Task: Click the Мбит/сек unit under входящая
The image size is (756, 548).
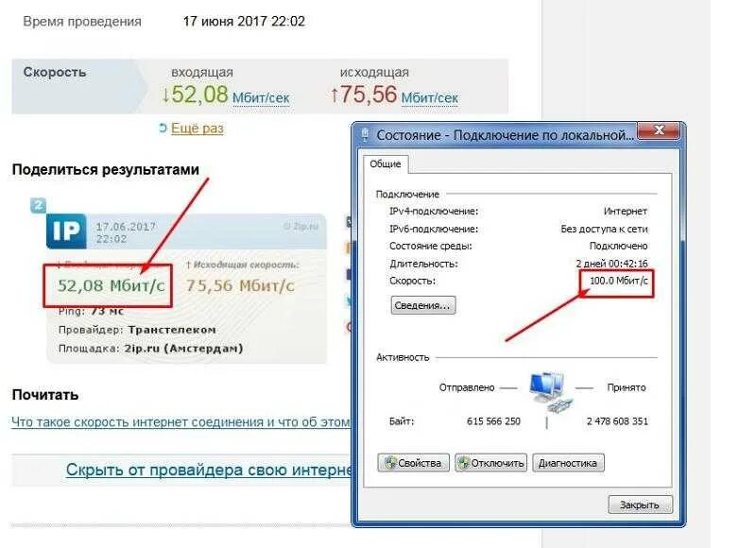Action: point(261,98)
